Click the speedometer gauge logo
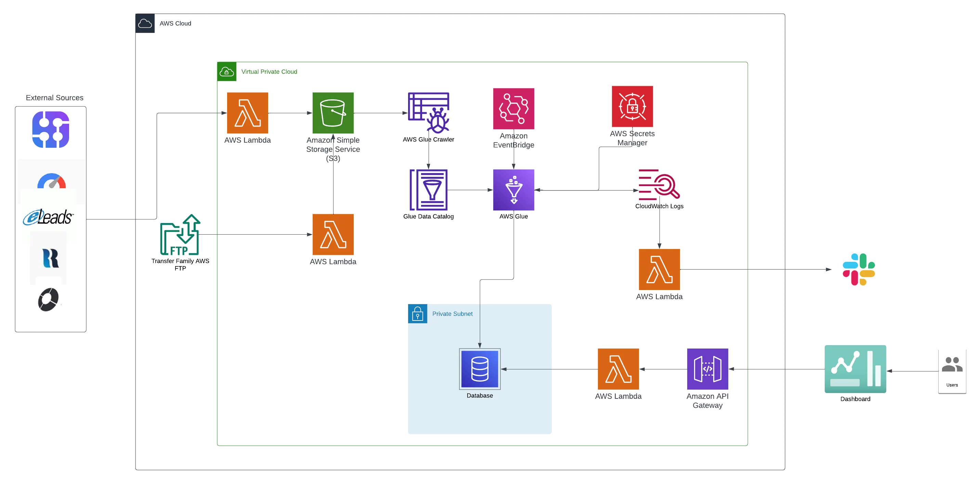980x484 pixels. click(x=52, y=181)
